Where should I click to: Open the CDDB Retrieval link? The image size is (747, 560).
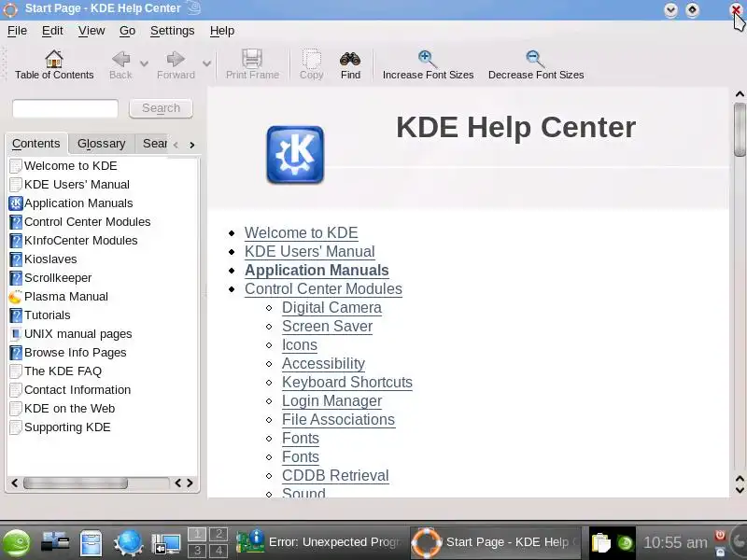[x=335, y=476]
